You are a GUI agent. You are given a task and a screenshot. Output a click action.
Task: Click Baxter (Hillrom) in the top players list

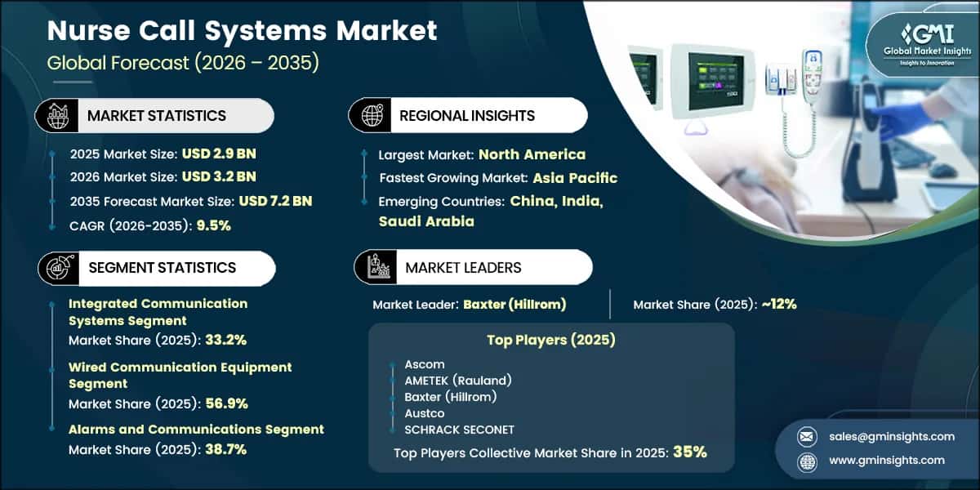tap(450, 397)
